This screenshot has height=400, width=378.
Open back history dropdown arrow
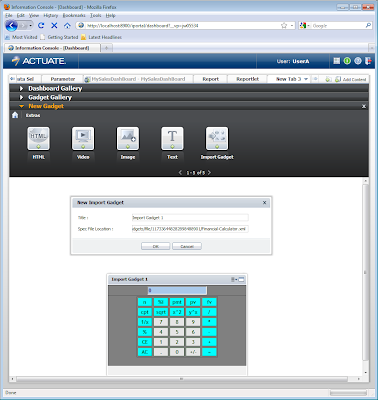[x=31, y=25]
